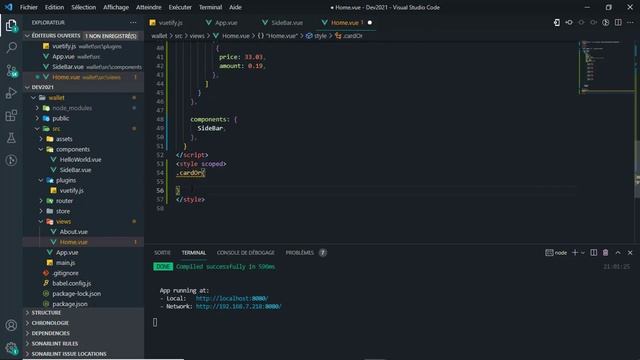Expand the public folder
The height and width of the screenshot is (360, 640).
pyautogui.click(x=37, y=118)
